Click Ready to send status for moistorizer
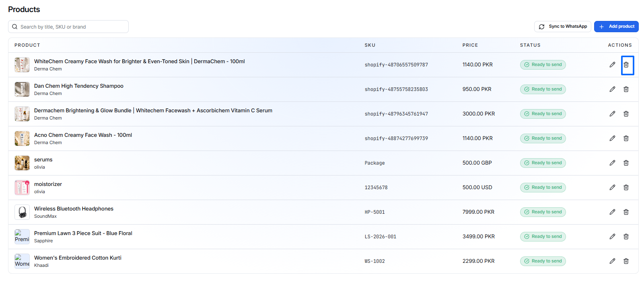The width and height of the screenshot is (644, 287). pos(543,188)
